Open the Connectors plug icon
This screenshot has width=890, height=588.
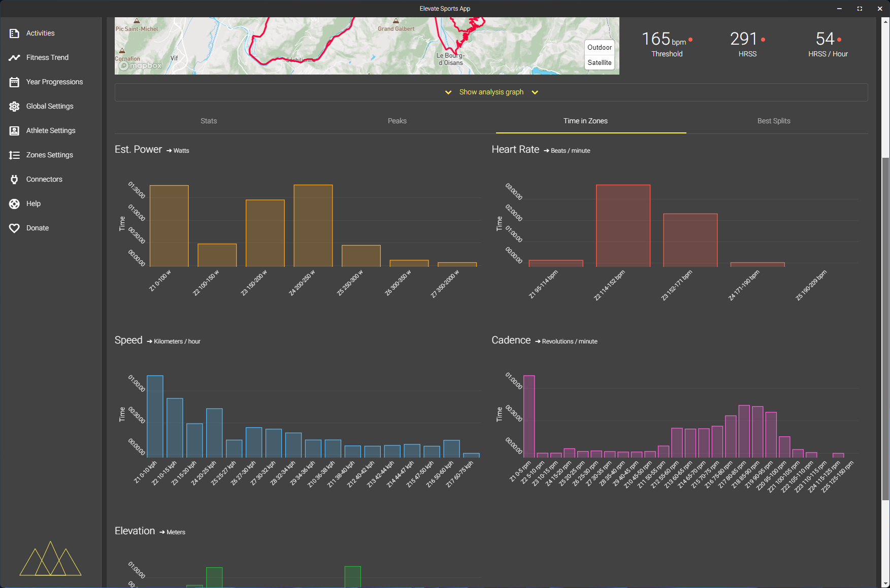(14, 180)
